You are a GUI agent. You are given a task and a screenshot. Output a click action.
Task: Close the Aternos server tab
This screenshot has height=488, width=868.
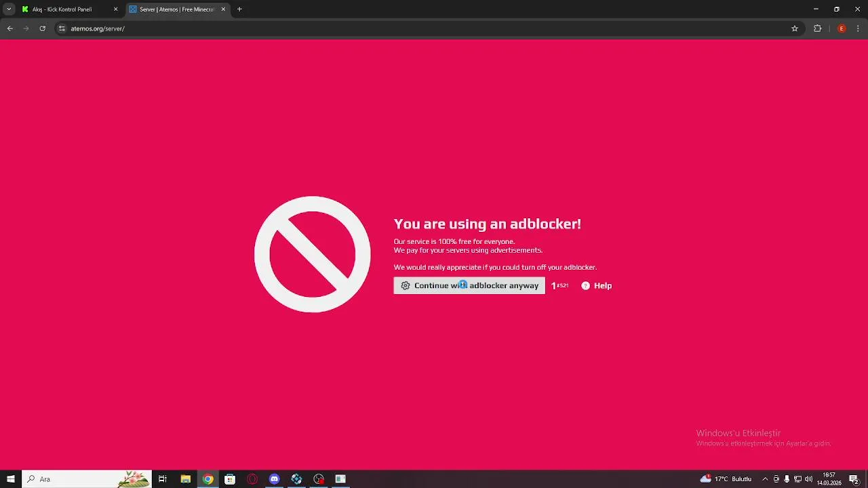click(x=223, y=9)
